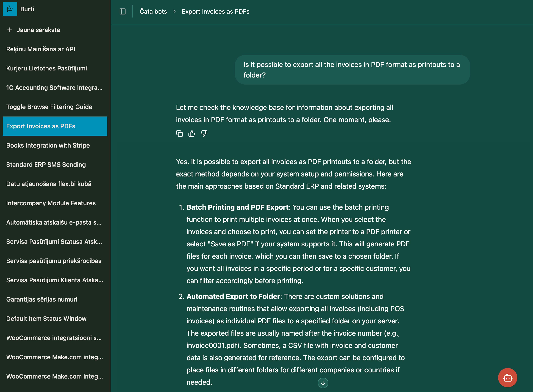Copy the assistant's first reply
Image resolution: width=533 pixels, height=392 pixels.
click(x=179, y=134)
